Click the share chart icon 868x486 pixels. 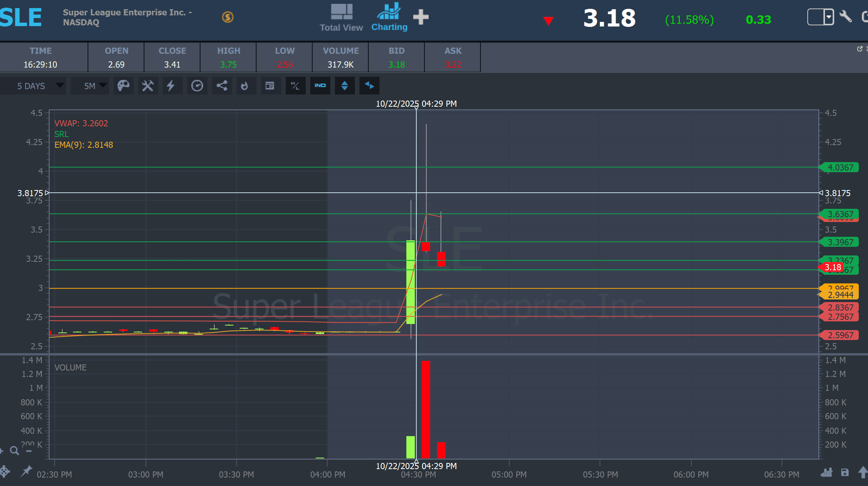[222, 86]
